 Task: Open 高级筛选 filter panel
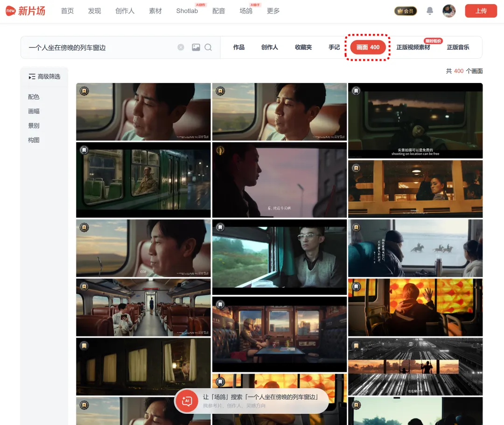pos(44,77)
